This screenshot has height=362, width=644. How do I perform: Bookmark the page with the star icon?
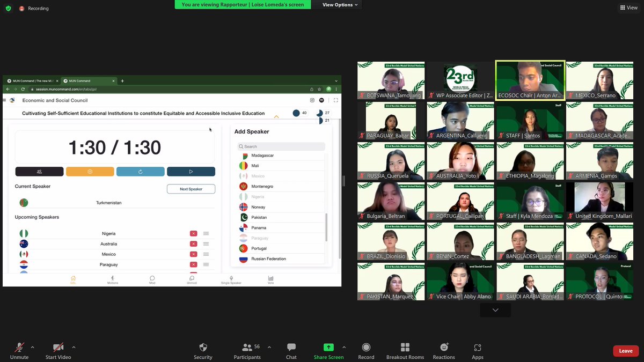pos(319,89)
